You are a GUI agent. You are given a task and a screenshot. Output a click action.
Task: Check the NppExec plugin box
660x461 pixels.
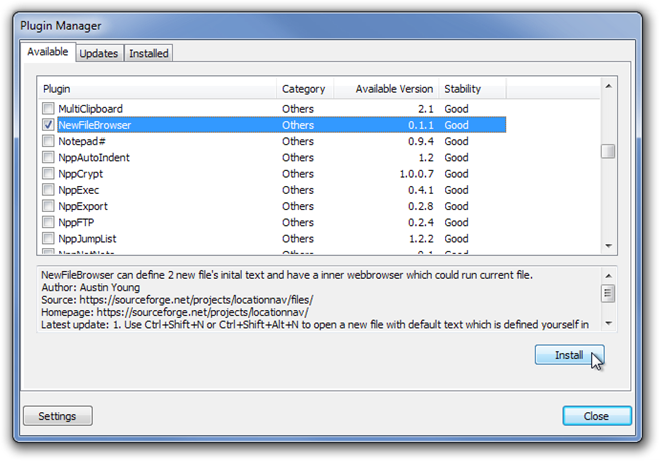[x=48, y=189]
